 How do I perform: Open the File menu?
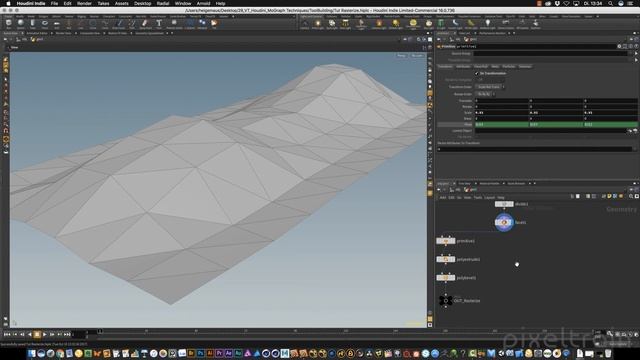pos(54,3)
